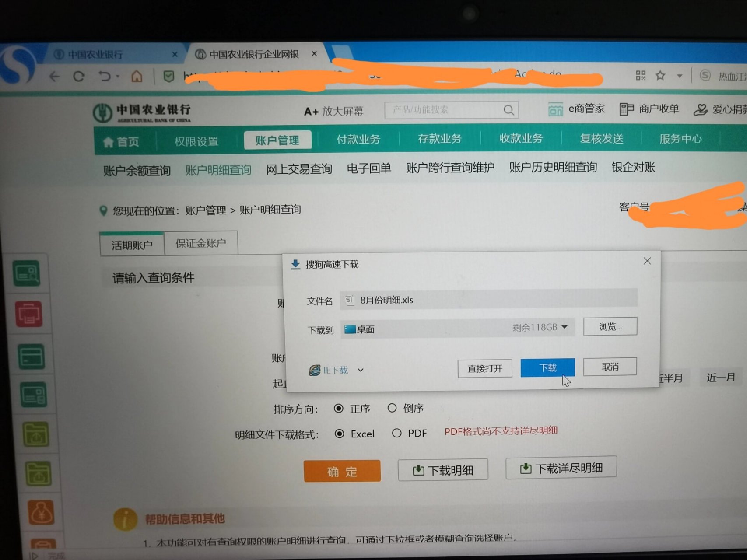Bookmark page with star icon
This screenshot has width=747, height=560.
(x=660, y=76)
